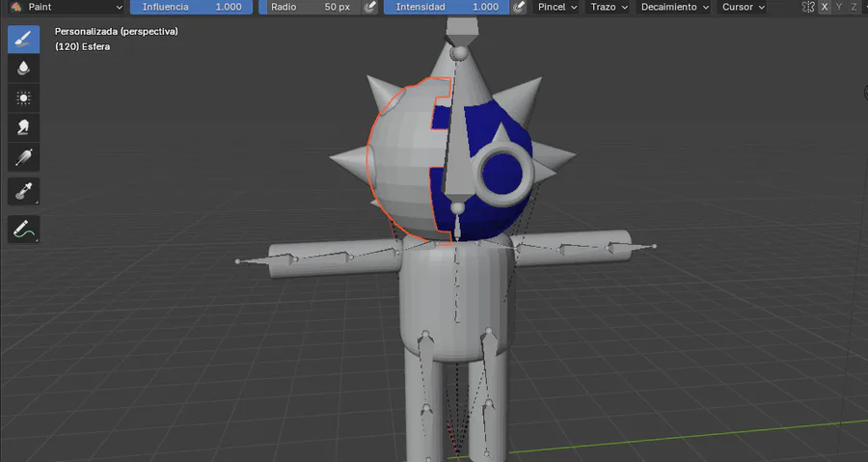Toggle X axis symmetry

[x=825, y=7]
